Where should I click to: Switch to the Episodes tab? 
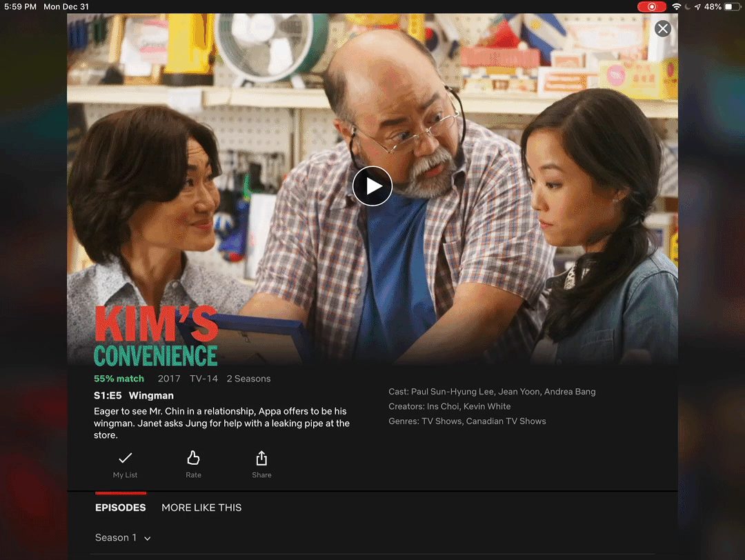(x=120, y=508)
